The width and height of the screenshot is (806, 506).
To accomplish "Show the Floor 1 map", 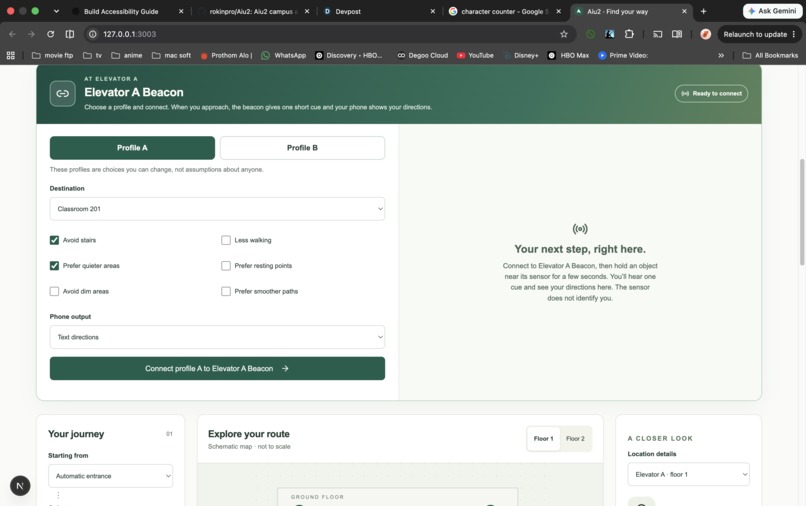I will pyautogui.click(x=543, y=439).
